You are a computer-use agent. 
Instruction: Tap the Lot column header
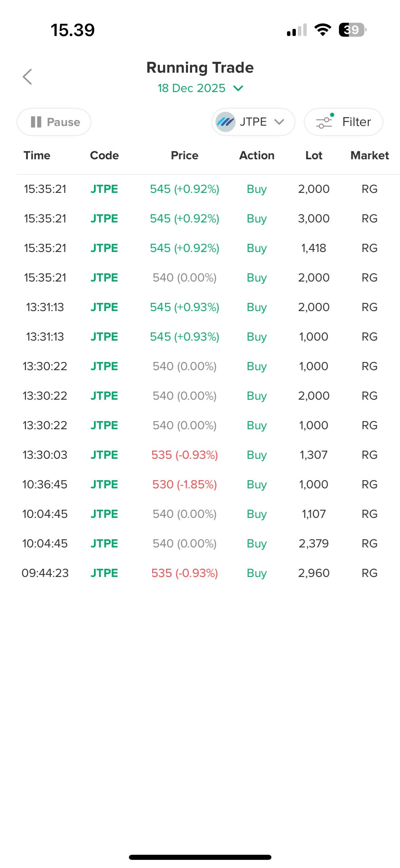coord(314,156)
